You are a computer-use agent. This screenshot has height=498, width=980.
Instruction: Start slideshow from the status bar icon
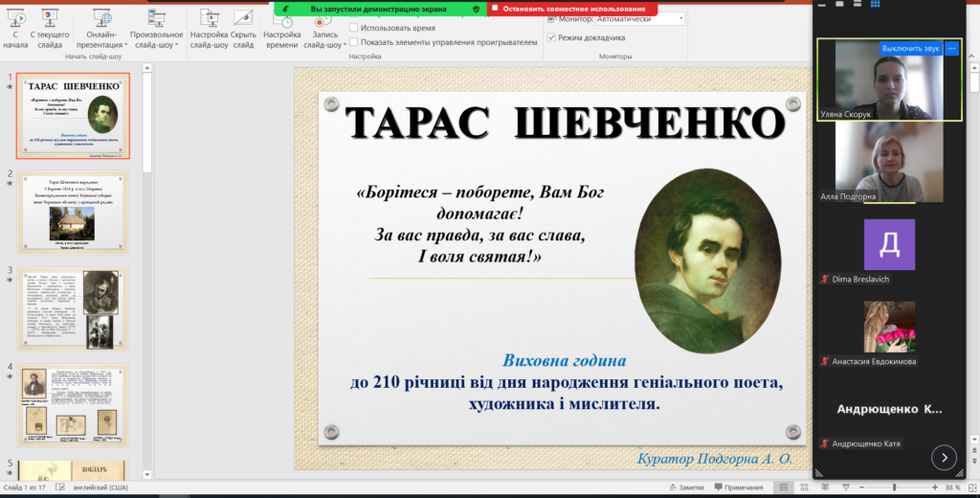click(x=846, y=487)
